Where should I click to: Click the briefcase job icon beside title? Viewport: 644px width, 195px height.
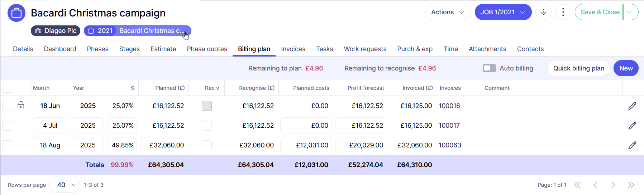point(16,13)
